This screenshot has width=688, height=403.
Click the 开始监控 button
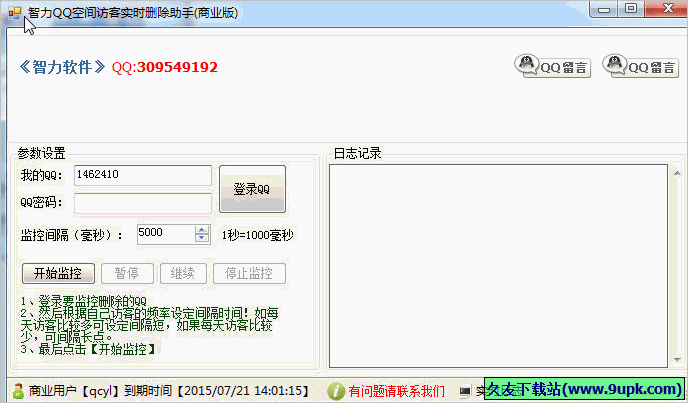(58, 273)
